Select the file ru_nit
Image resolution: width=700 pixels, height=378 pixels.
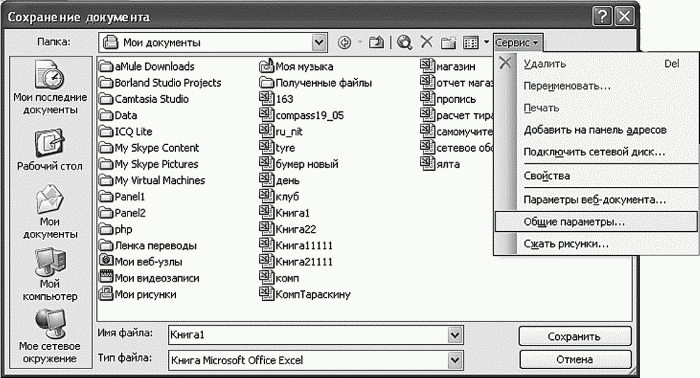click(281, 132)
